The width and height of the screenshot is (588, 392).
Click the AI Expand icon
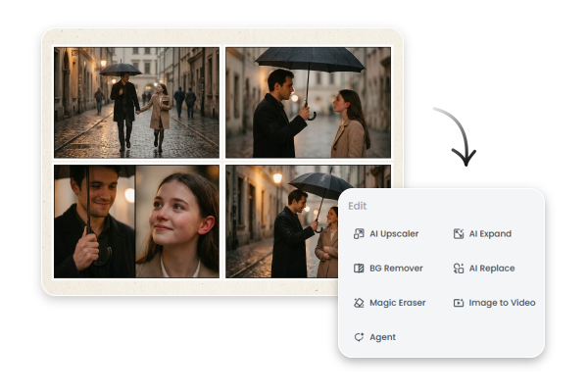click(459, 233)
